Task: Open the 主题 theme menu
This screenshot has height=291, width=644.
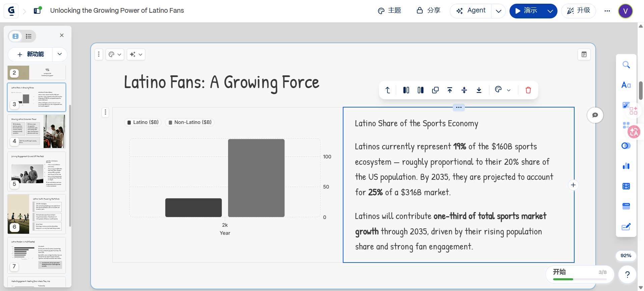Action: [x=389, y=11]
